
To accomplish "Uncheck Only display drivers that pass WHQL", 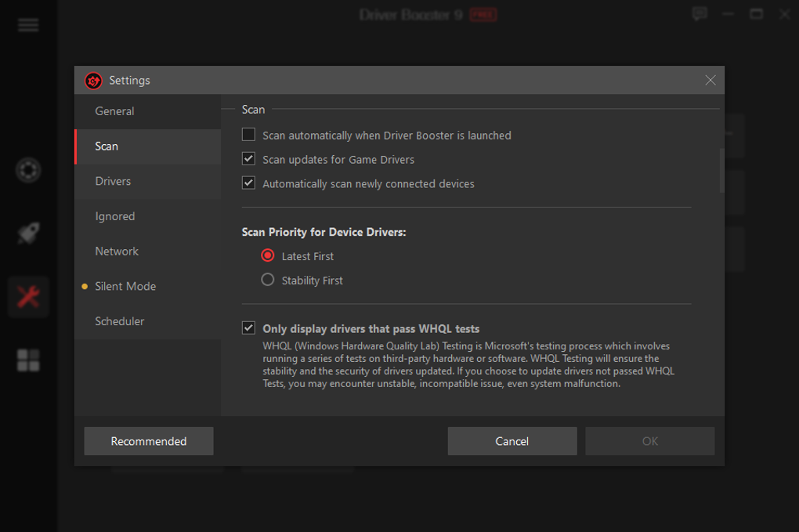I will click(248, 328).
